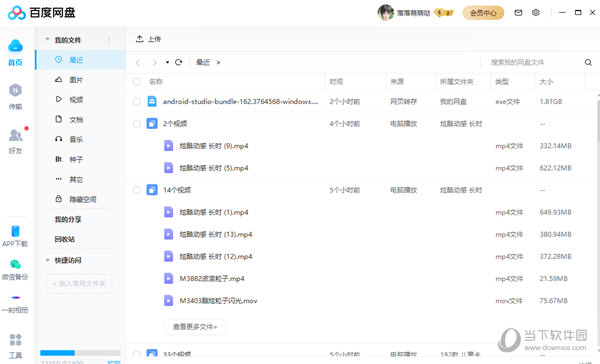Sort by the 大小 column header
Image resolution: width=600 pixels, height=364 pixels.
(x=546, y=82)
